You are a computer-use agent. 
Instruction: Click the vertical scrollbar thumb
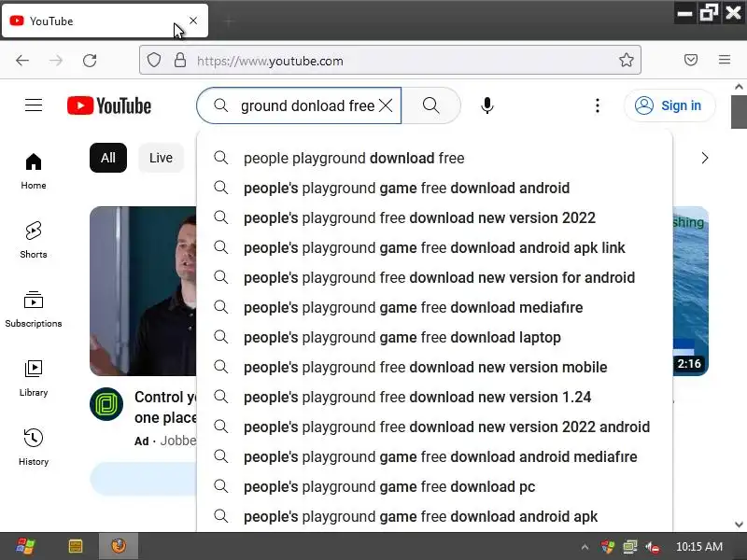click(x=739, y=111)
